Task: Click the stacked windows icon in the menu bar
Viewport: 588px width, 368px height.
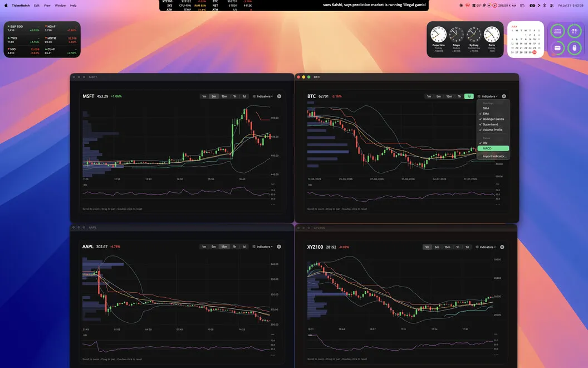Action: click(522, 5)
